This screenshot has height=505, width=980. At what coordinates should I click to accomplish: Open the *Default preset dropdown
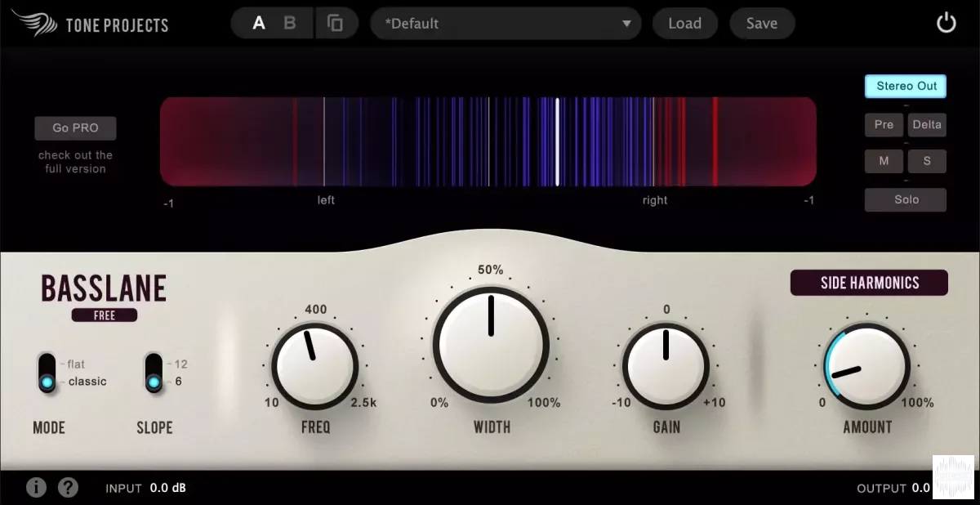[x=506, y=24]
